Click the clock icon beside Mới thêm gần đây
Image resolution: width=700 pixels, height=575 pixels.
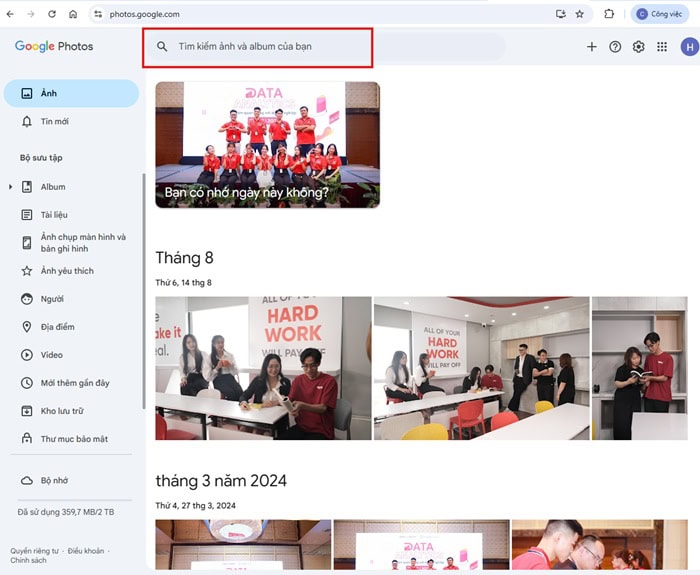27,383
